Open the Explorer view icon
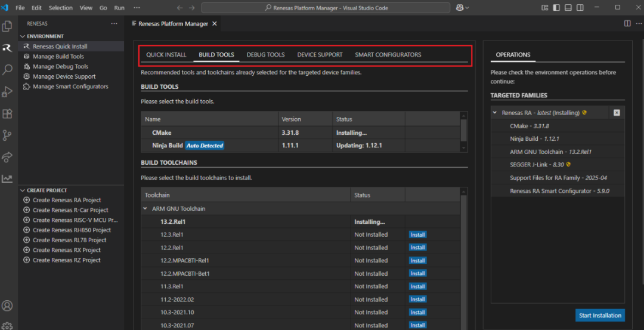Screen dimensions: 644x330 (7, 26)
